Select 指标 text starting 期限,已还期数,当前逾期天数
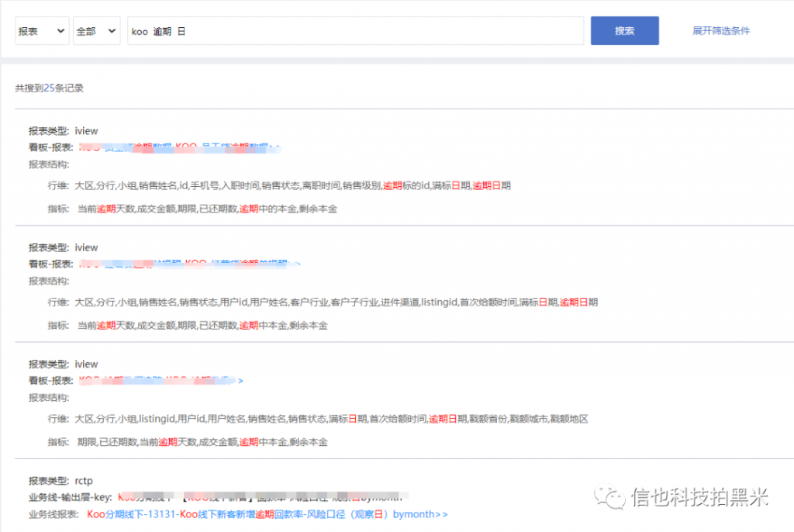Viewport: 794px width, 532px height. [x=202, y=442]
